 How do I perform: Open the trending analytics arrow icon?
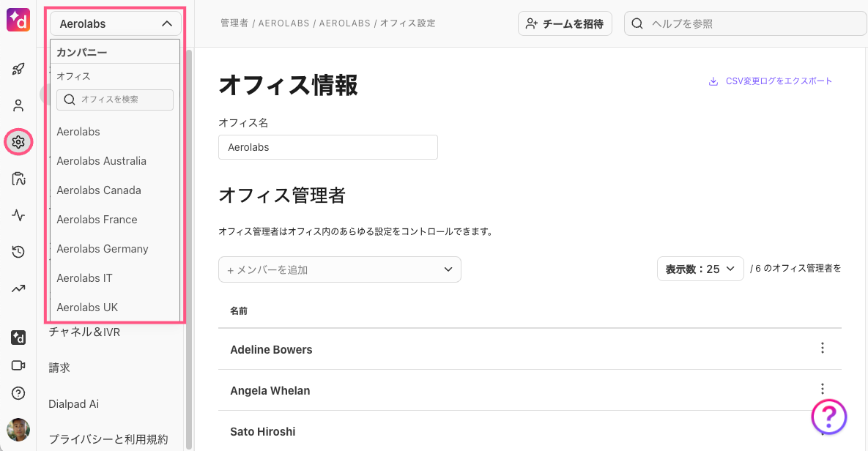click(18, 288)
